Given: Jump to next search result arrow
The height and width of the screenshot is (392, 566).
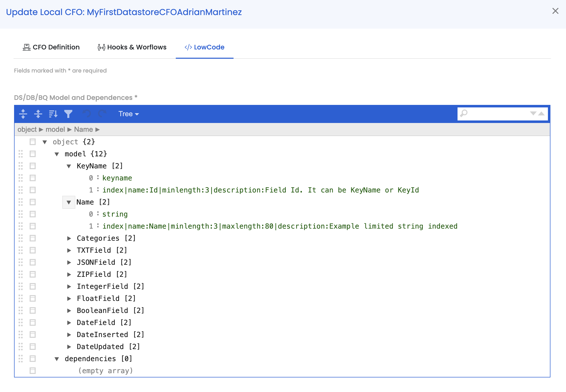Looking at the screenshot, I should tap(533, 113).
